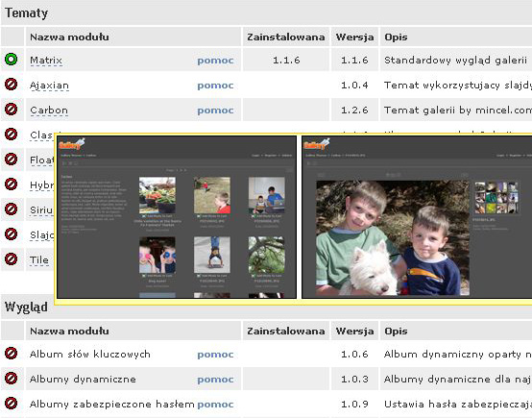Click the Albumy dynamiczne module name
532x418 pixels.
click(83, 380)
